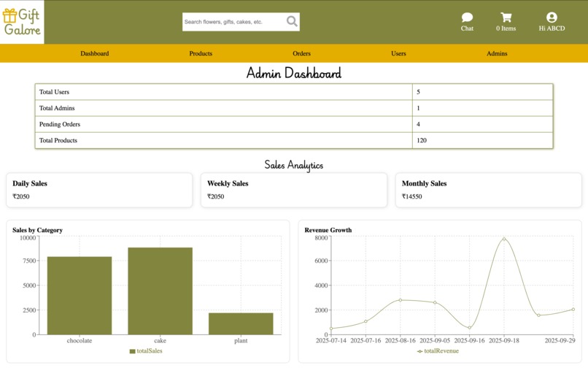The image size is (588, 368).
Task: Click the totalSales legend text
Action: (x=150, y=351)
